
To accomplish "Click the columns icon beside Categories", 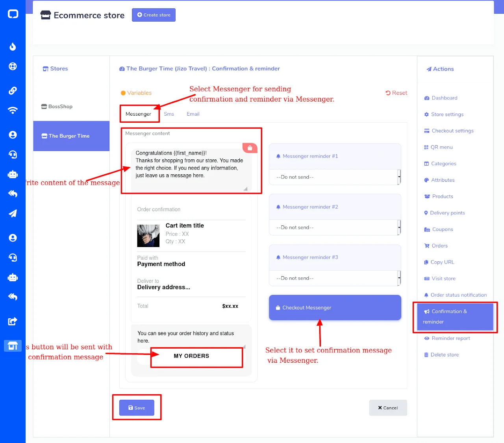I will point(426,164).
